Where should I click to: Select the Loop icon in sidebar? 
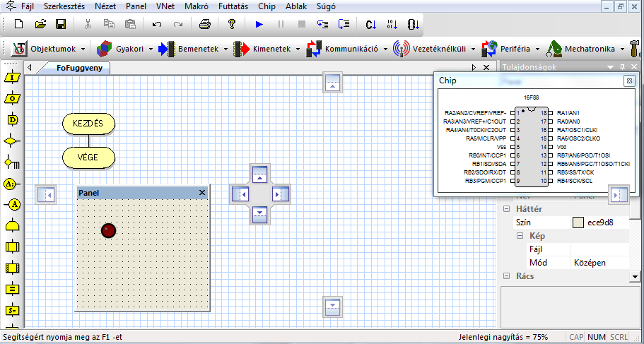tap(12, 226)
